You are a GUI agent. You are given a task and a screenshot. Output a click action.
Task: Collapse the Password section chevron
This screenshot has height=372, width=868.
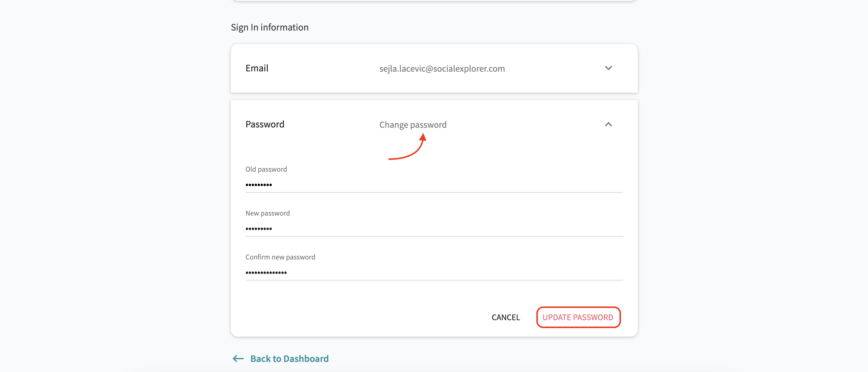(x=608, y=124)
